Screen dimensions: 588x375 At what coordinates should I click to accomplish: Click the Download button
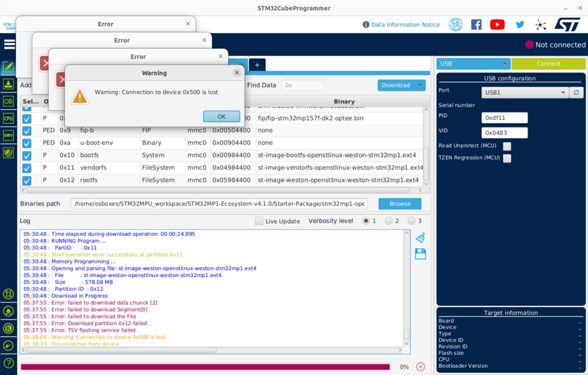click(396, 85)
